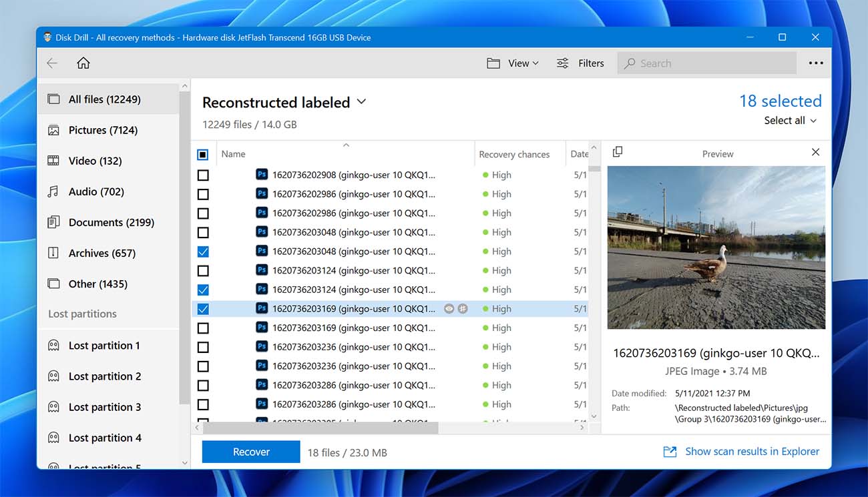Check the box for file 1620736202908
Viewport: 868px width, 497px height.
click(203, 175)
